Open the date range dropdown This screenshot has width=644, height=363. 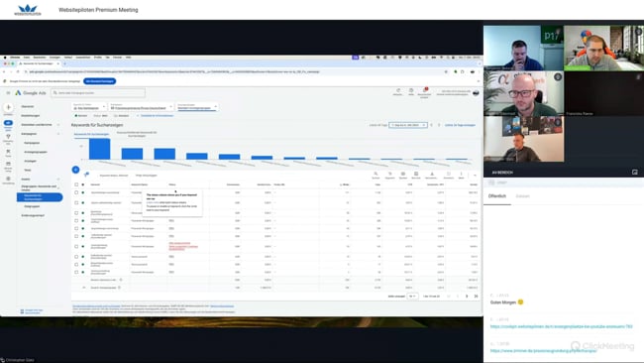point(408,125)
